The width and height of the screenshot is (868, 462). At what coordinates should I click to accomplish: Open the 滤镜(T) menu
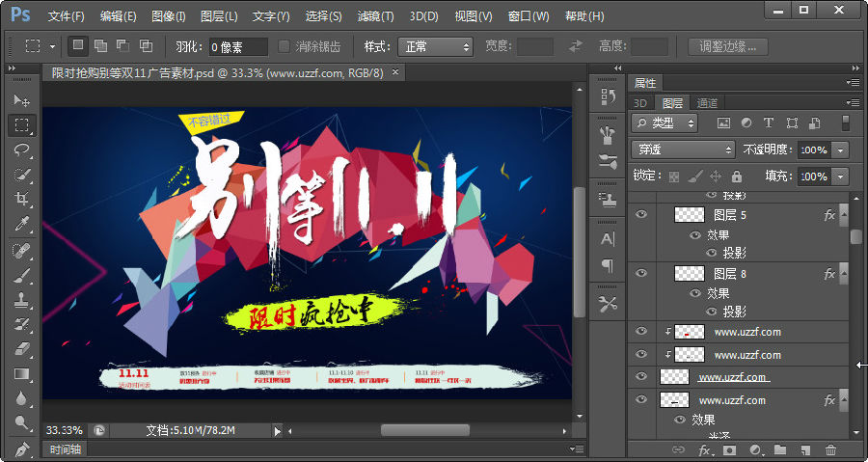375,16
